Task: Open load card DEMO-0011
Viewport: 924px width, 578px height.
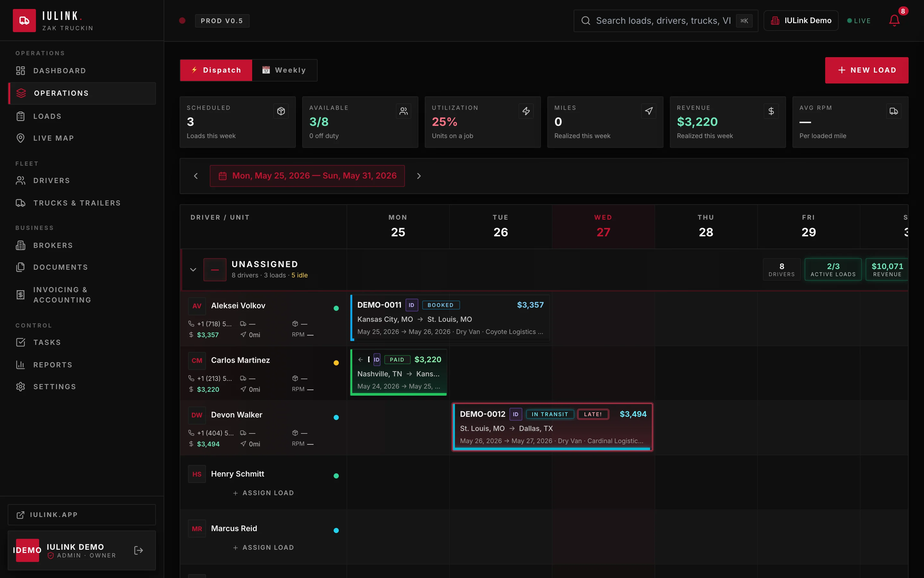Action: pos(450,318)
